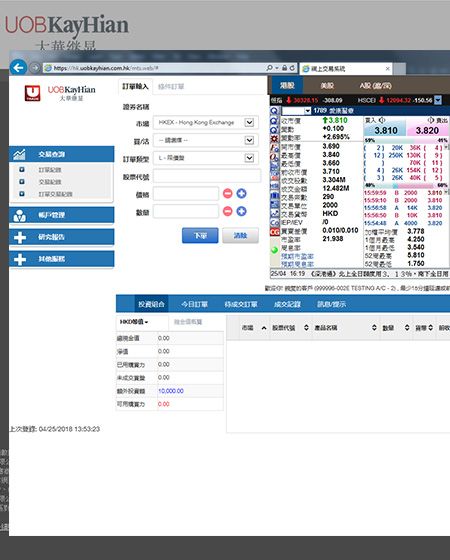Click the 股票代號 input field
The height and width of the screenshot is (560, 450).
coord(207,176)
